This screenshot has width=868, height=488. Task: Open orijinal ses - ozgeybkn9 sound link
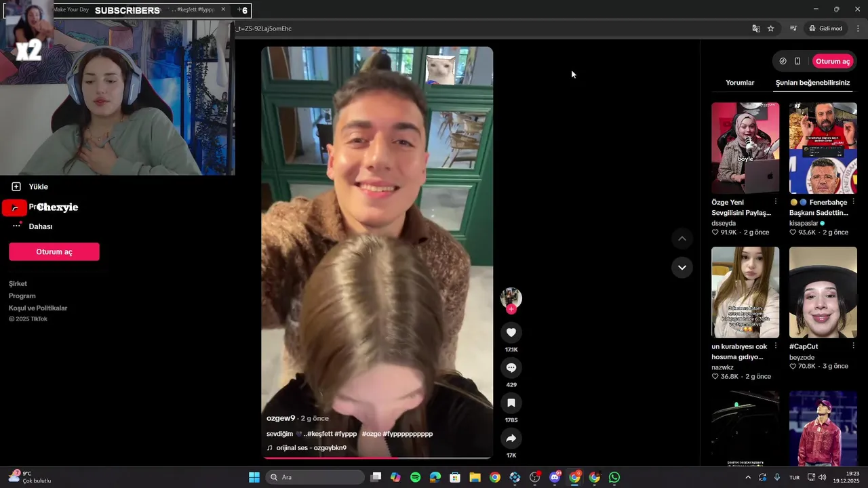coord(311,448)
